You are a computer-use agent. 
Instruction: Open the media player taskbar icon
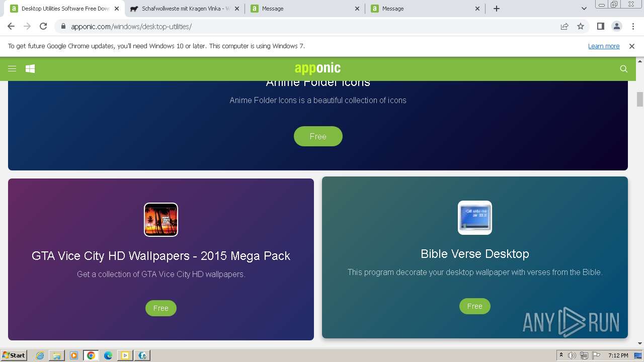(74, 355)
